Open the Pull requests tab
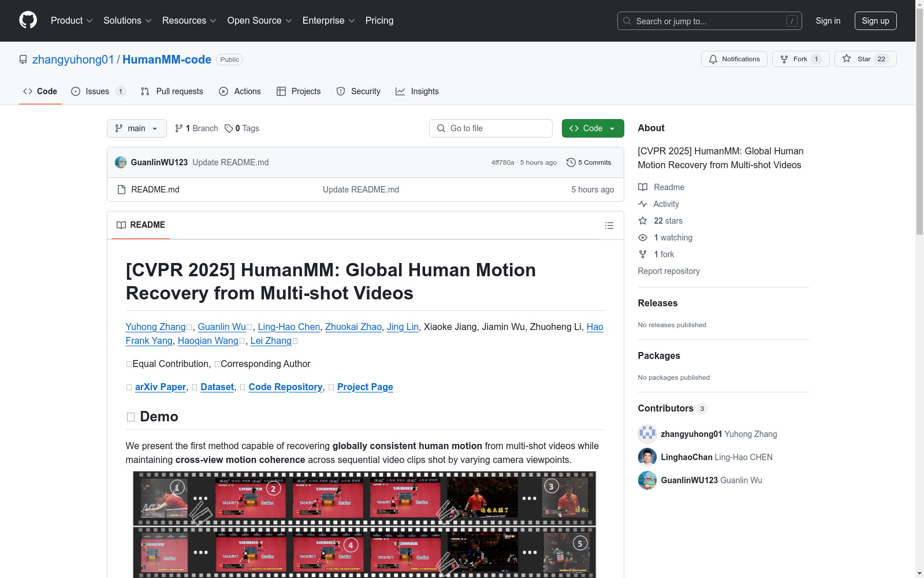 (172, 91)
